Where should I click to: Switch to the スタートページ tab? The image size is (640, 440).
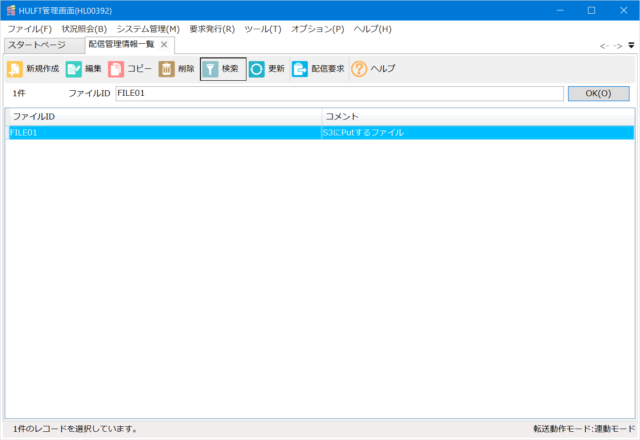click(x=44, y=45)
